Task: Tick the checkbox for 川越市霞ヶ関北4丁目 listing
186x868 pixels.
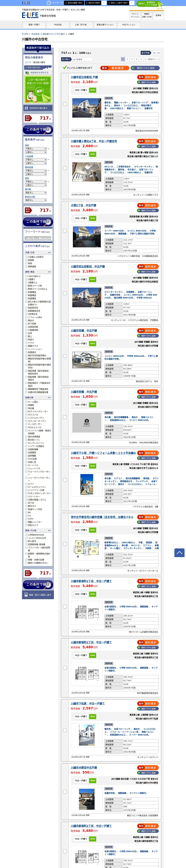Action: click(65, 168)
